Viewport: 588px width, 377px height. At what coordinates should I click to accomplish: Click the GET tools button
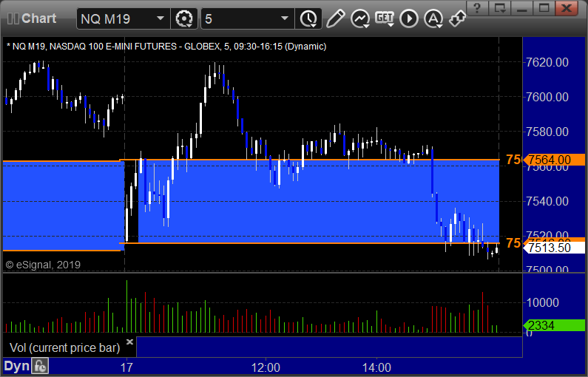[385, 18]
